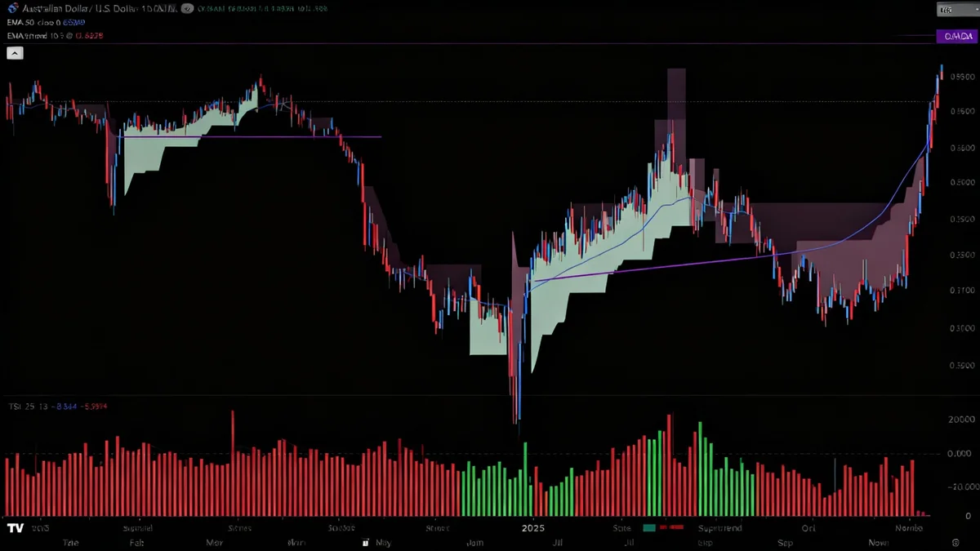Click the Jul label on the time axis
Viewport: 980px width, 551px height.
tap(558, 541)
